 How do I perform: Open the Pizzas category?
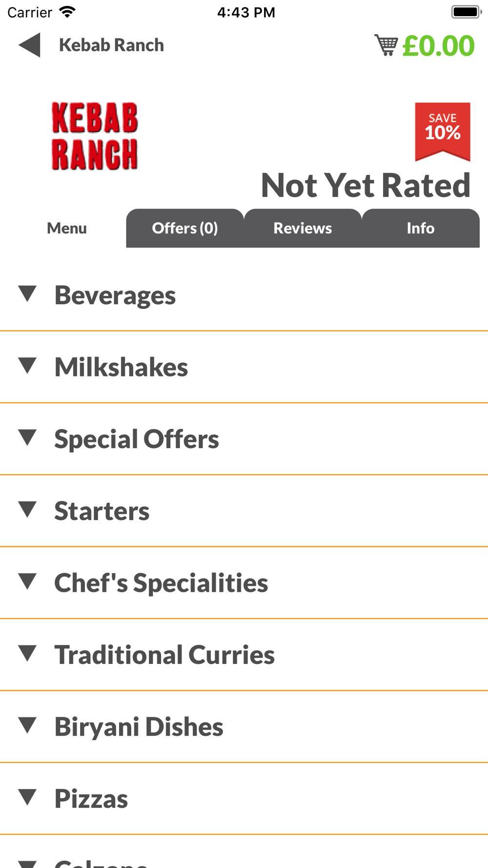tap(244, 799)
